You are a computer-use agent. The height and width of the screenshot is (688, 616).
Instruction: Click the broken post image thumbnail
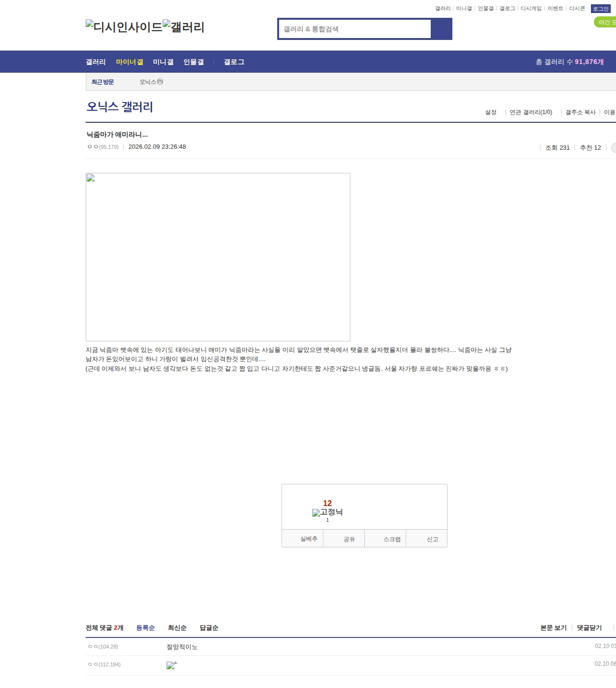(x=218, y=257)
